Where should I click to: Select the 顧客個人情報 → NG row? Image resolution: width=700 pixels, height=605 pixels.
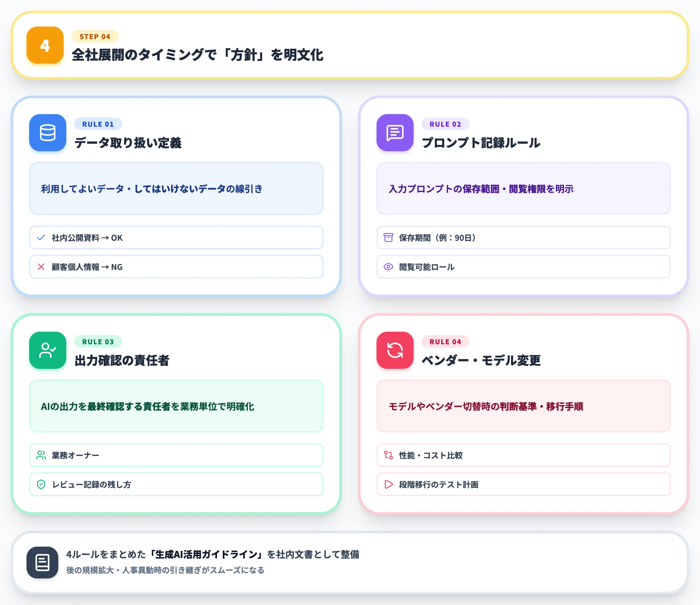(176, 267)
